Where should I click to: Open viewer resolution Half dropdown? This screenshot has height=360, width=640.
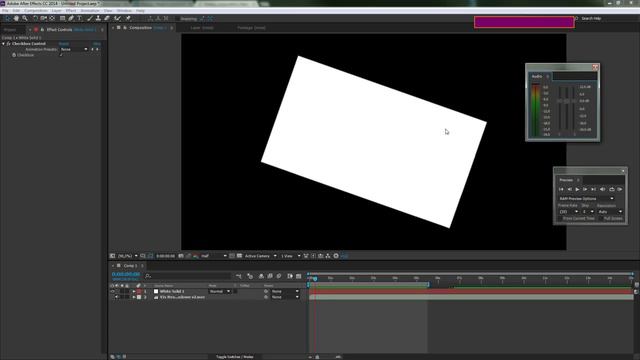pos(213,256)
